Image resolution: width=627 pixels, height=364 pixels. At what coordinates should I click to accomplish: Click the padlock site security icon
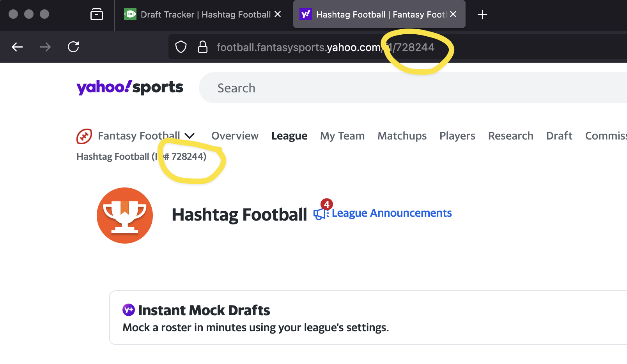click(203, 47)
